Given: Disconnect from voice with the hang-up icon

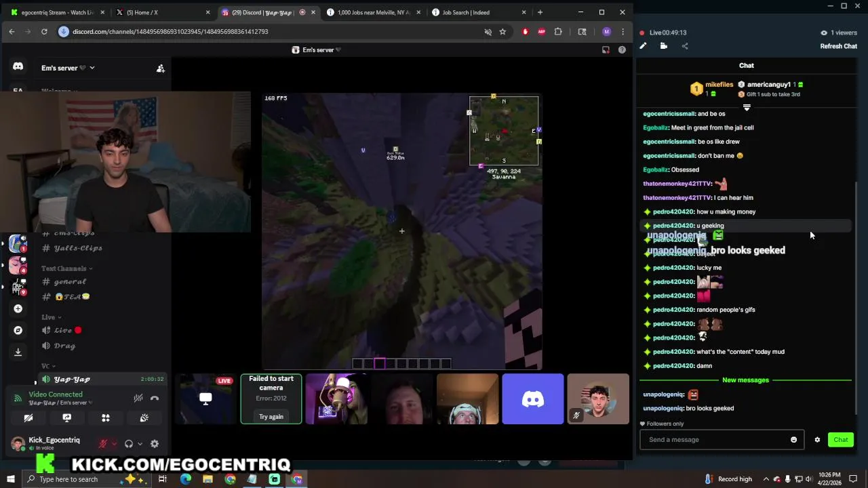Looking at the screenshot, I should [155, 399].
